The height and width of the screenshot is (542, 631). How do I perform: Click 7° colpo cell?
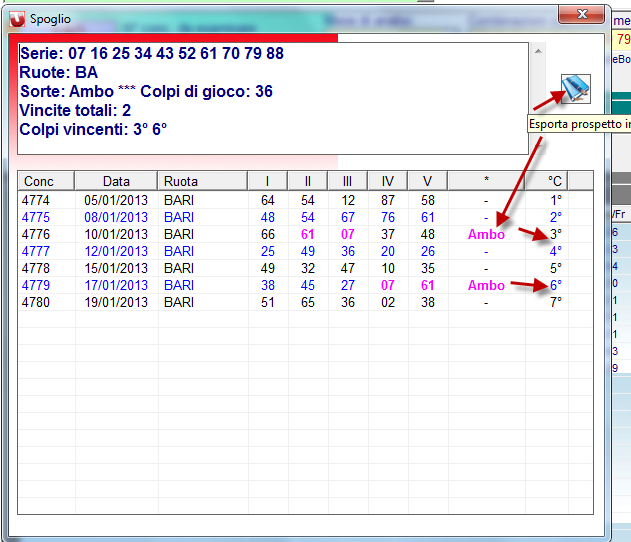point(556,302)
